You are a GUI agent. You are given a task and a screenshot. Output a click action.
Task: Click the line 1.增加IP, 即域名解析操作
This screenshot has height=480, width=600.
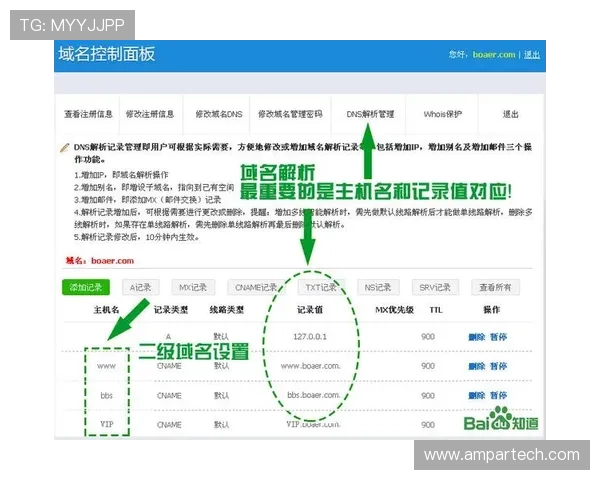(121, 175)
